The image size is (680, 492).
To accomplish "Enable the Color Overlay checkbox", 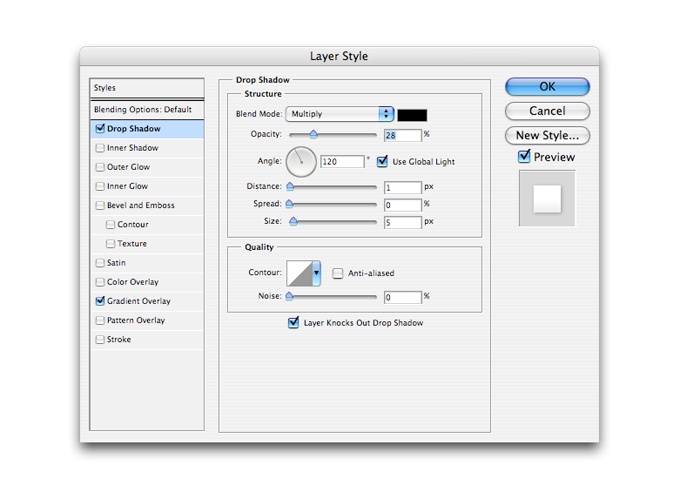I will 100,282.
